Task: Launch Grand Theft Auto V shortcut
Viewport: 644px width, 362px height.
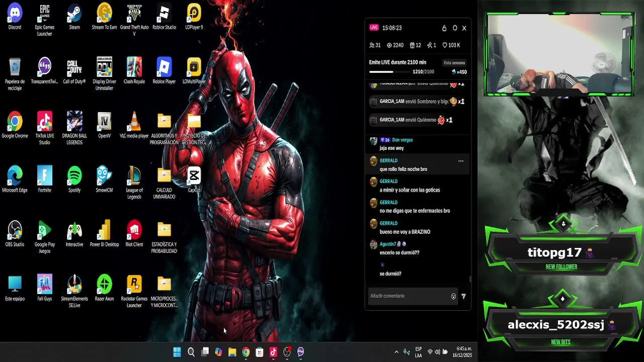Action: 134,20
